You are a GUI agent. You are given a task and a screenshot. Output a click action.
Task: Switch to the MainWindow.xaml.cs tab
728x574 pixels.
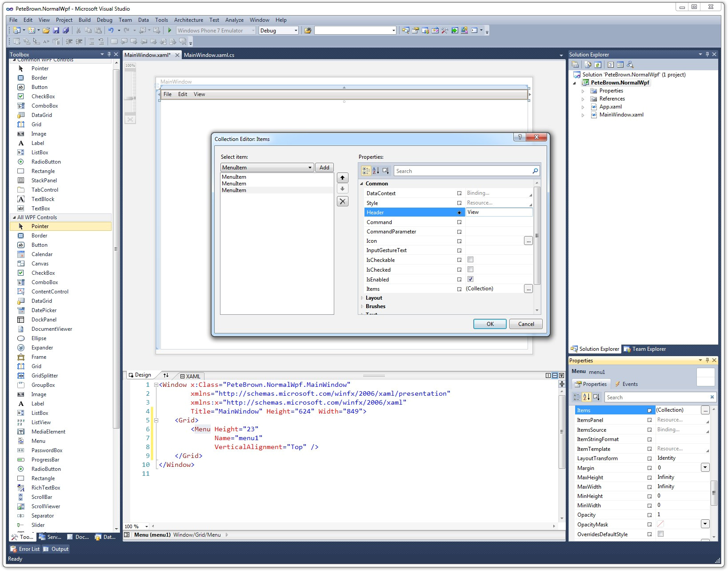(x=209, y=55)
